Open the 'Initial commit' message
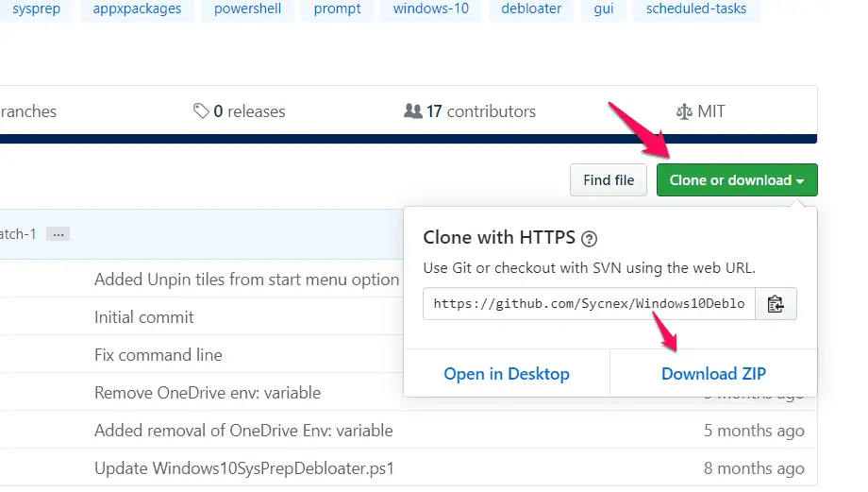Viewport: 868px width, 492px height. click(144, 317)
